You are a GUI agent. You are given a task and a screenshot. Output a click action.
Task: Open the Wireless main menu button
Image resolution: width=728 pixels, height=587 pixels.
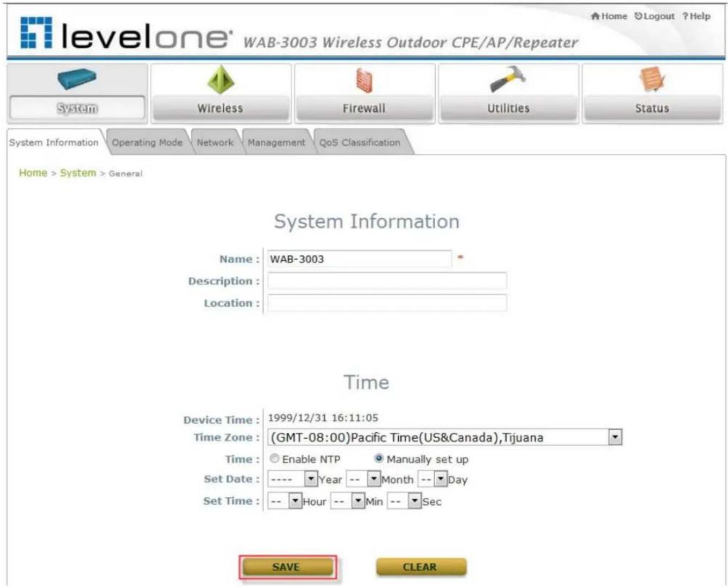[x=221, y=108]
